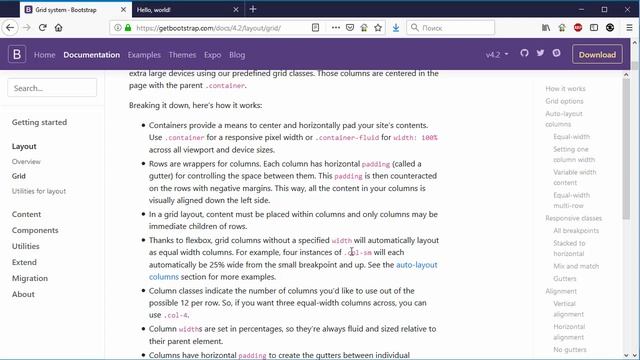Open Themes in Bootstrap navbar
Viewport: 640px width, 360px height.
[x=182, y=55]
